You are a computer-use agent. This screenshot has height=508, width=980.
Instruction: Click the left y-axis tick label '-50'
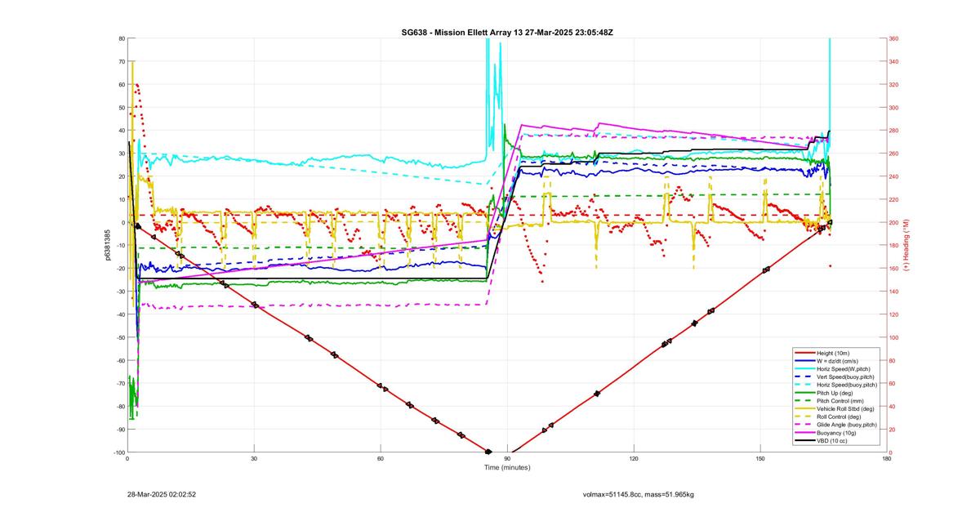click(x=119, y=337)
